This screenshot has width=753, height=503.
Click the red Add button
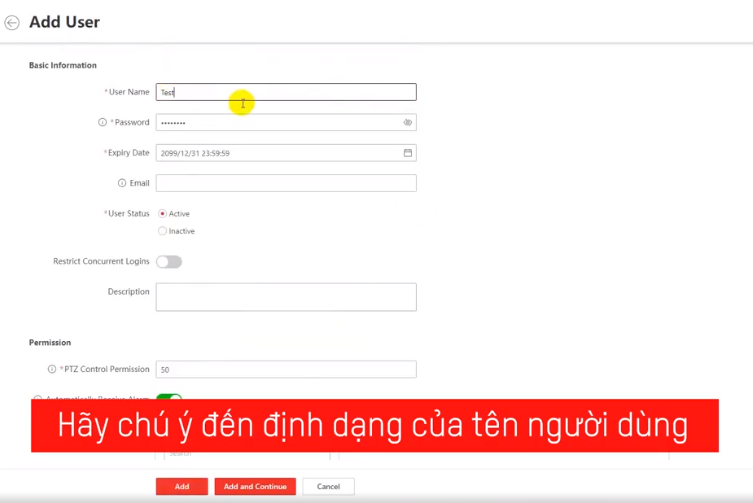click(x=182, y=487)
